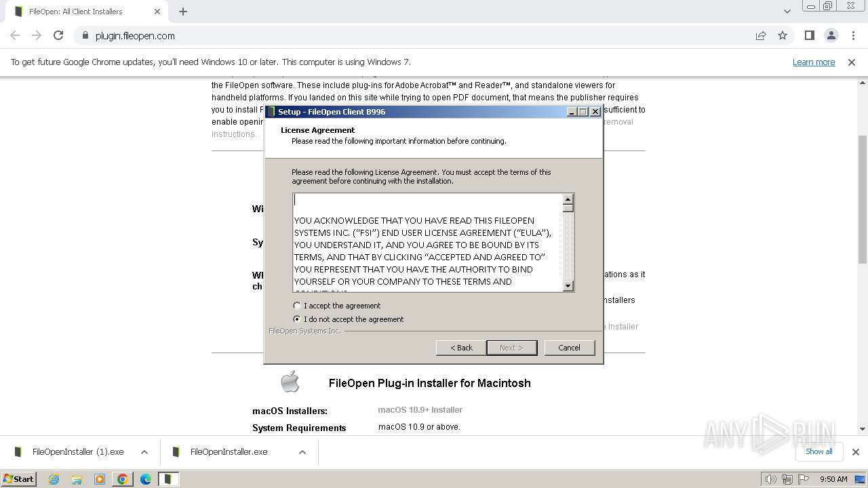868x488 pixels.
Task: Click the macOS 10.9+ Installer link
Action: (x=420, y=410)
